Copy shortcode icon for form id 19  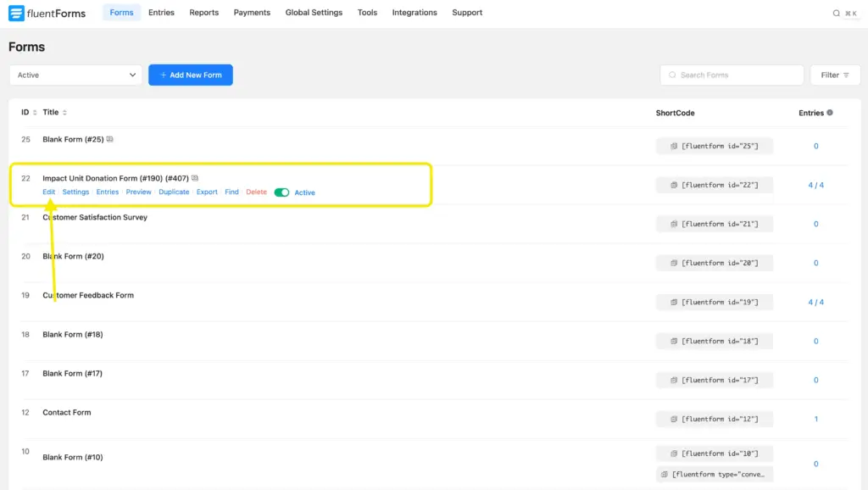[675, 302]
